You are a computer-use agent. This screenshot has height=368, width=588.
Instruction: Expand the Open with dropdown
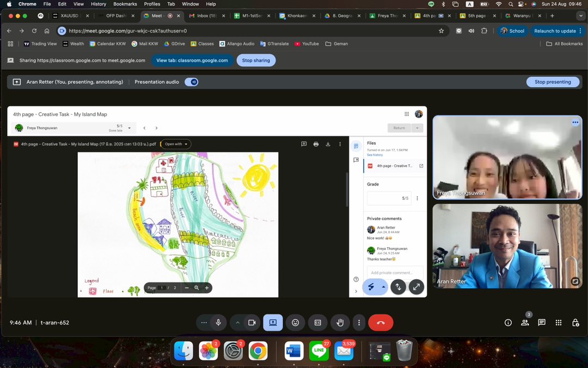click(176, 144)
